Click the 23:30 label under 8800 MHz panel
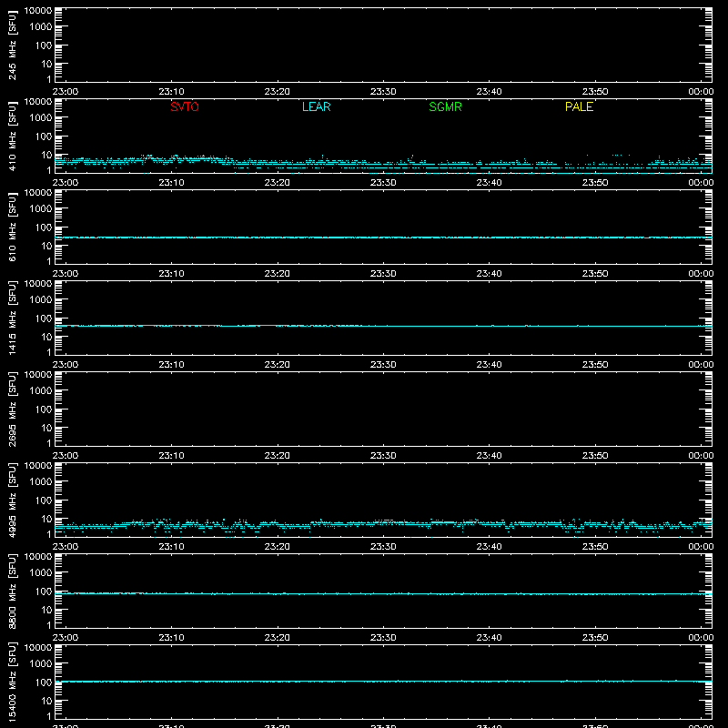The image size is (728, 728). coord(383,638)
